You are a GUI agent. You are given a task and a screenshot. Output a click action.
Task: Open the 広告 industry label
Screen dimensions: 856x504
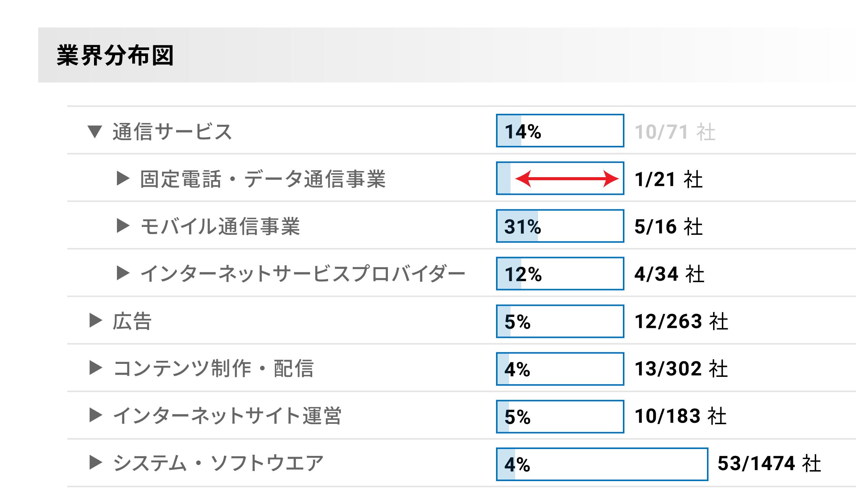132,321
